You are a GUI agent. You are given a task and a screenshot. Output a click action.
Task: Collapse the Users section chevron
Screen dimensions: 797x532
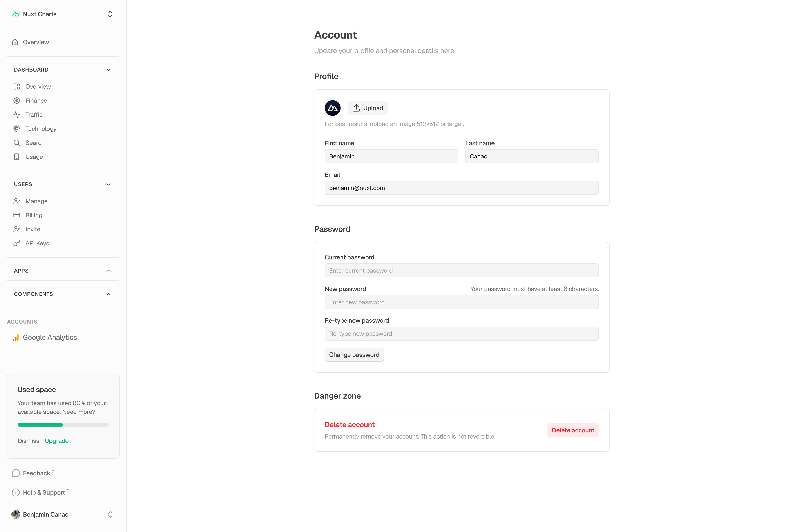pyautogui.click(x=109, y=184)
